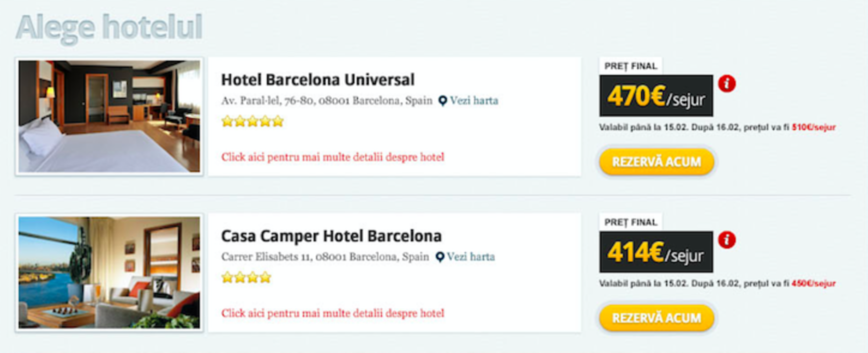868x353 pixels.
Task: Click the Casa Camper Hotel Barcelona title
Action: click(331, 236)
